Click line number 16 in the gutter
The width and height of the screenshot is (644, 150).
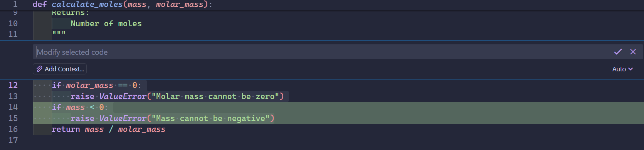coord(13,129)
